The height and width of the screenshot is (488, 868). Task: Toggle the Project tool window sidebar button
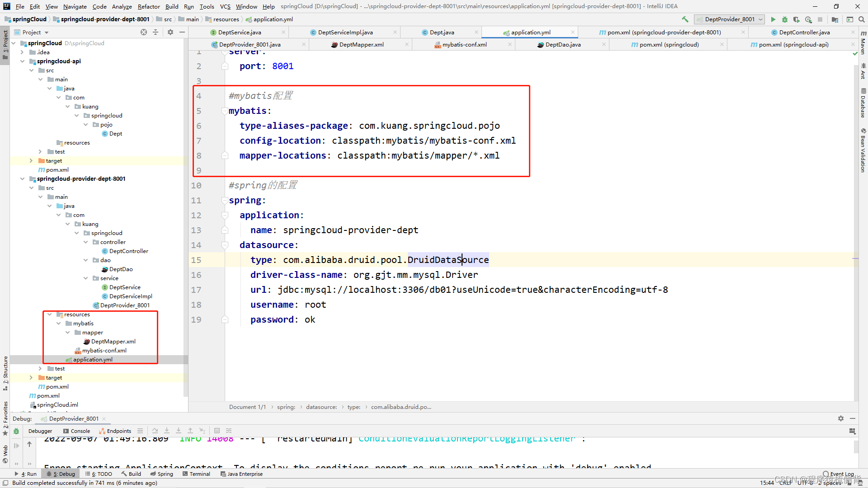click(5, 45)
